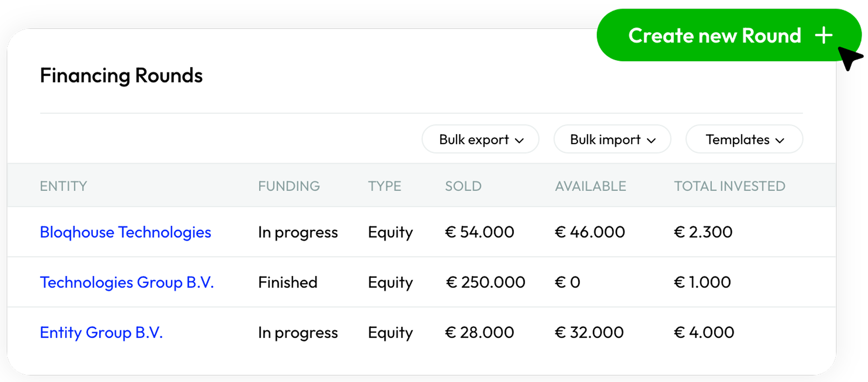Screen dimensions: 868x382
Task: Sort by the SOLD column header
Action: 463,186
